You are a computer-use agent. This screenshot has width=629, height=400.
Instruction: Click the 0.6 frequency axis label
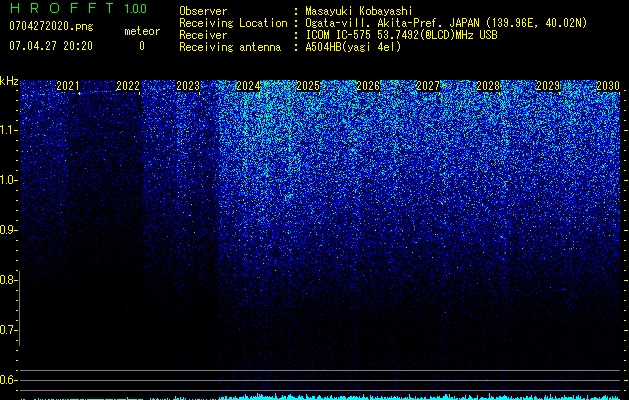(8, 380)
